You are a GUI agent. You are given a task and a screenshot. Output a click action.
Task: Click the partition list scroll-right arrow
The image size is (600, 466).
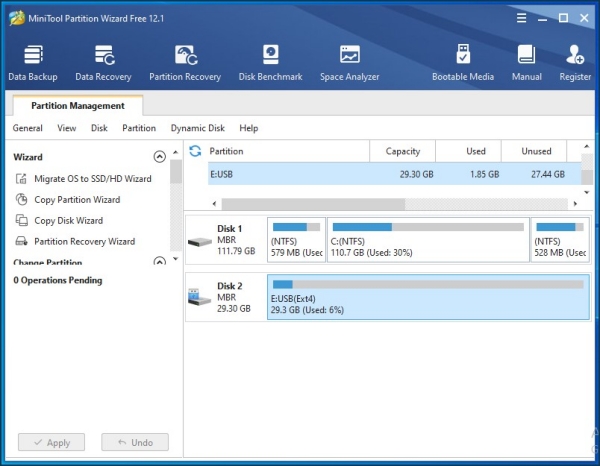tap(575, 204)
